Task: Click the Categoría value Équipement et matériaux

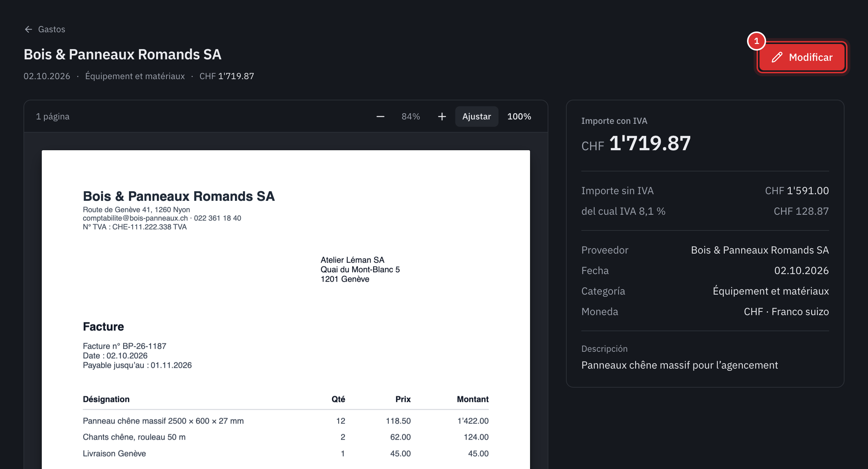Action: tap(771, 291)
